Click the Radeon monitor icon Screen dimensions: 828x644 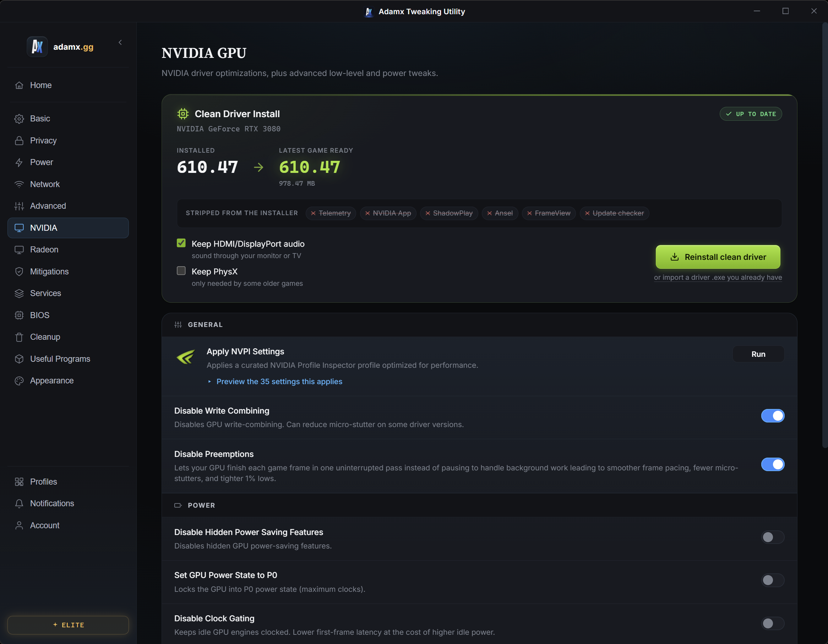pos(19,250)
